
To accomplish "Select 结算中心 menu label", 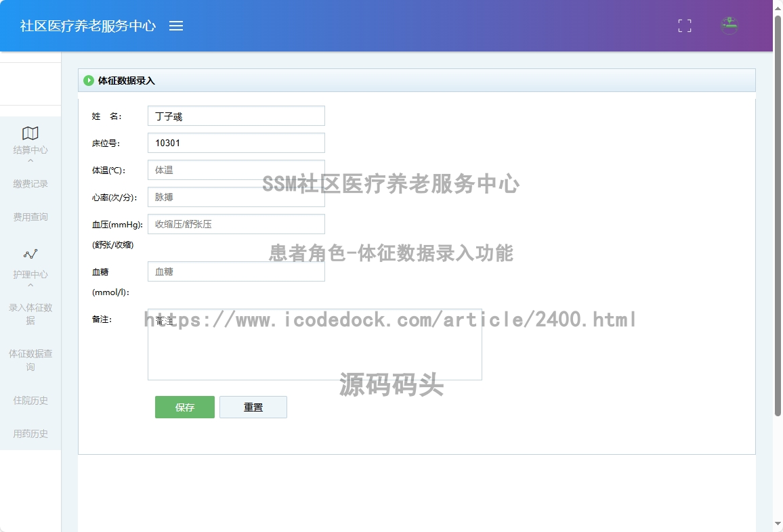I will 30,150.
